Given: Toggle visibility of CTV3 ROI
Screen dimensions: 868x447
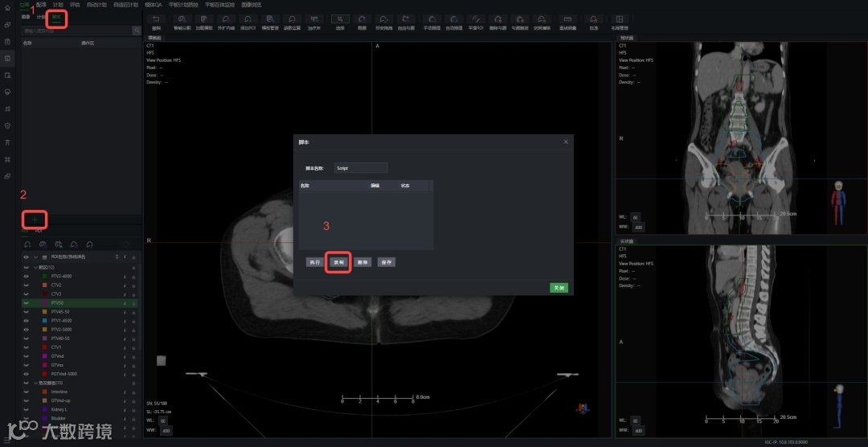Looking at the screenshot, I should 26,293.
